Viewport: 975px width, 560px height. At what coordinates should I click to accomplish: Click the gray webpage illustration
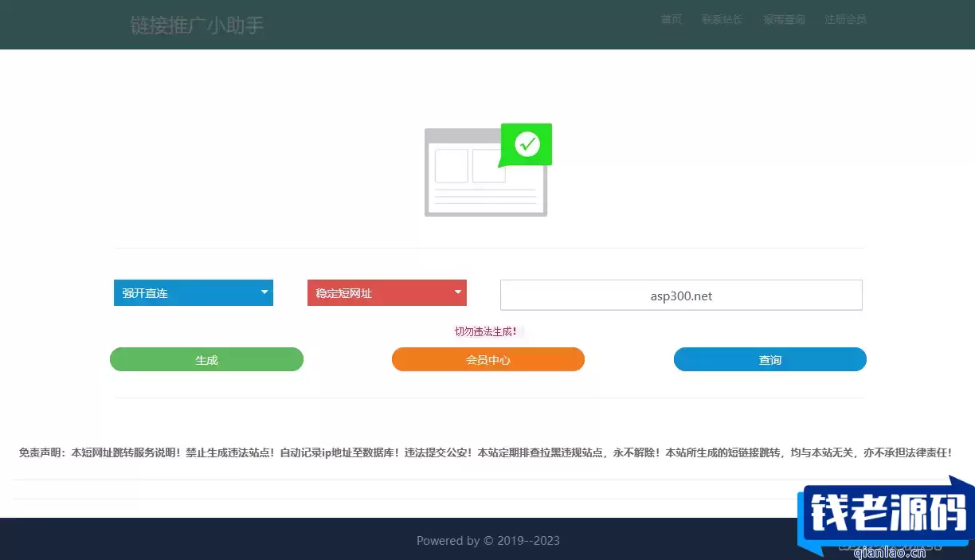tap(485, 172)
